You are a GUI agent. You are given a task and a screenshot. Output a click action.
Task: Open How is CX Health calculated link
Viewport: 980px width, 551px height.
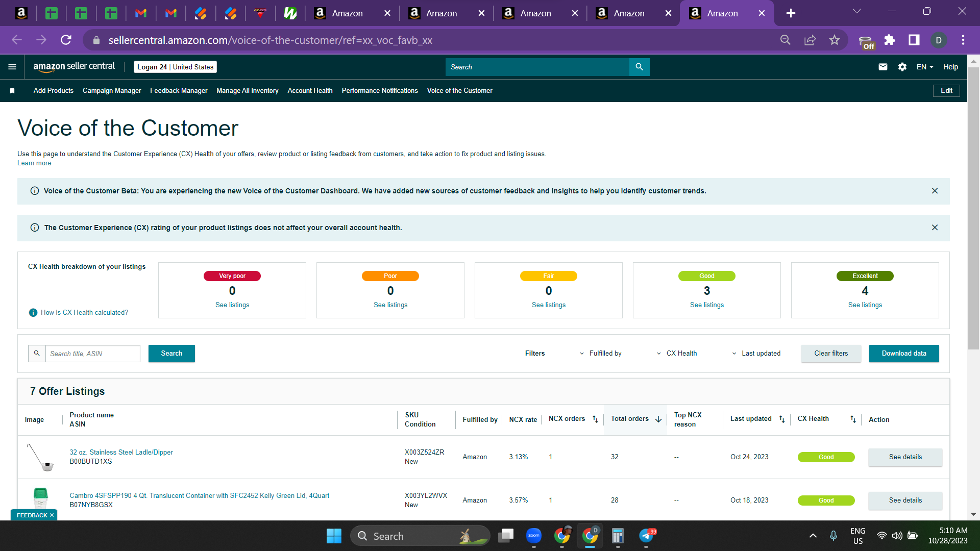pyautogui.click(x=85, y=313)
